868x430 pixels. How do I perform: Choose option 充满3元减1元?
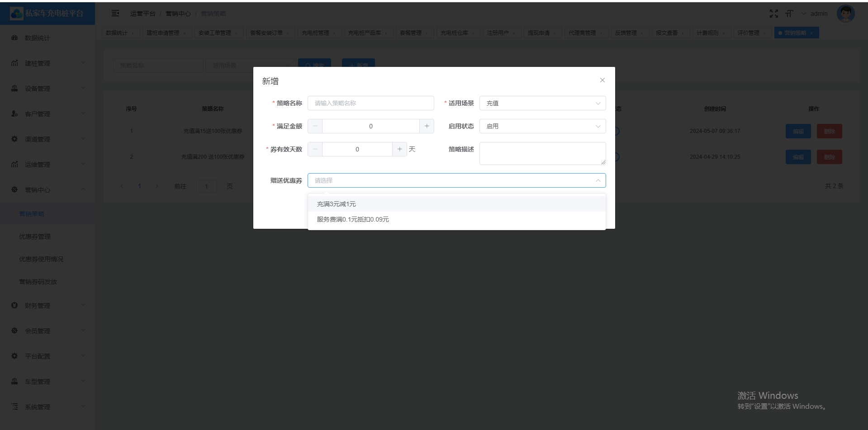pyautogui.click(x=456, y=204)
